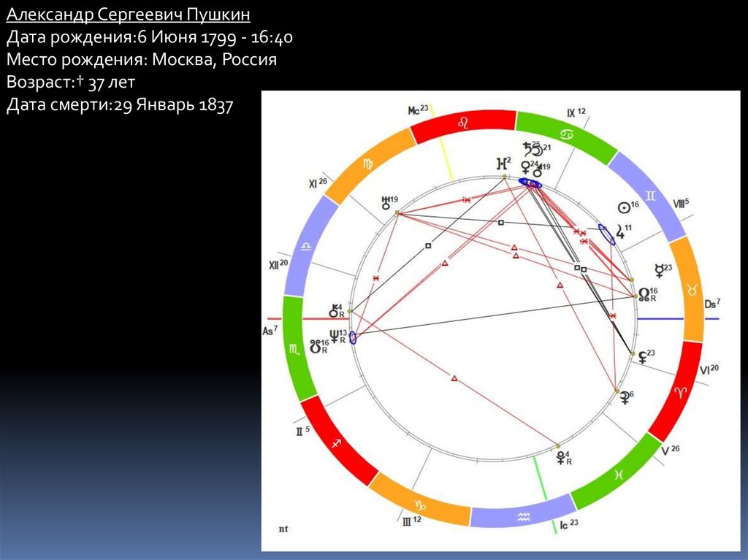Click the Chiron glyph marked 4 R

click(333, 312)
